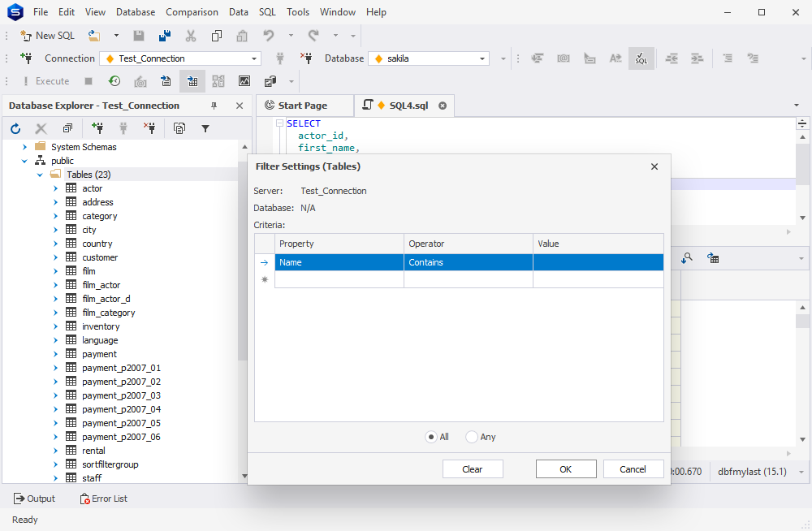Click the Filter funnel icon in Database Explorer
Image resolution: width=812 pixels, height=531 pixels.
pos(205,128)
